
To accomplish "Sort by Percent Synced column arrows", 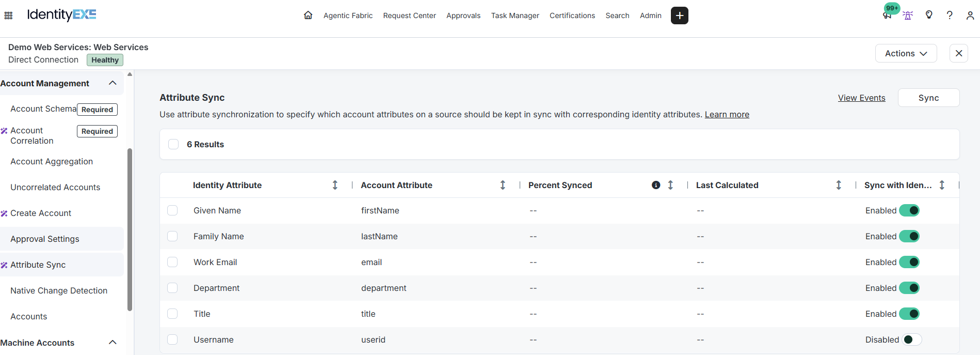I will coord(670,185).
